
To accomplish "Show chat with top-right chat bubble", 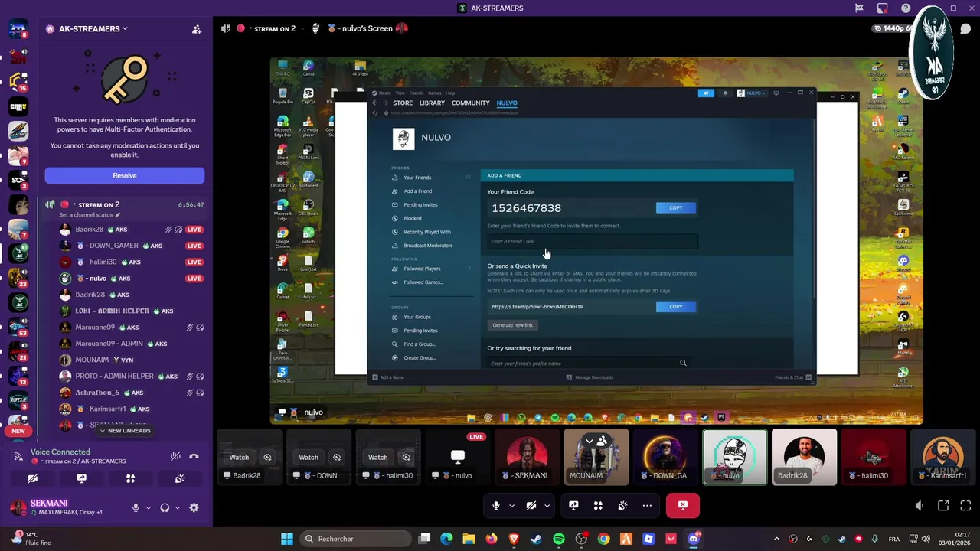I will (x=965, y=29).
